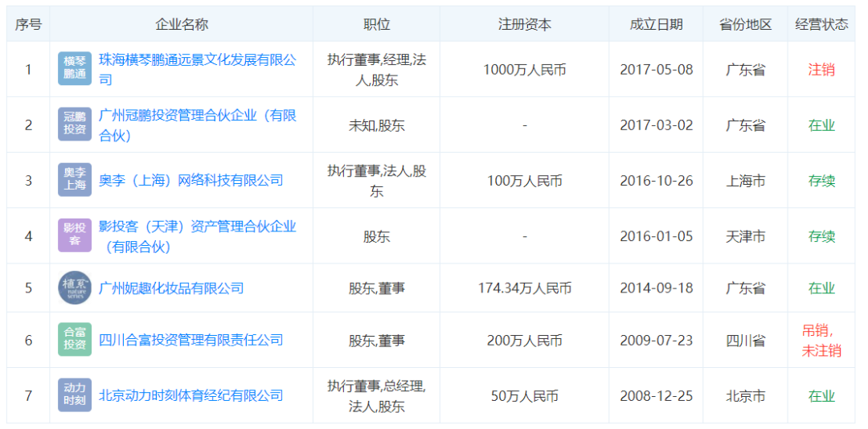Open 广州妮趣化妆品有限公司 link
868x429 pixels.
point(171,288)
